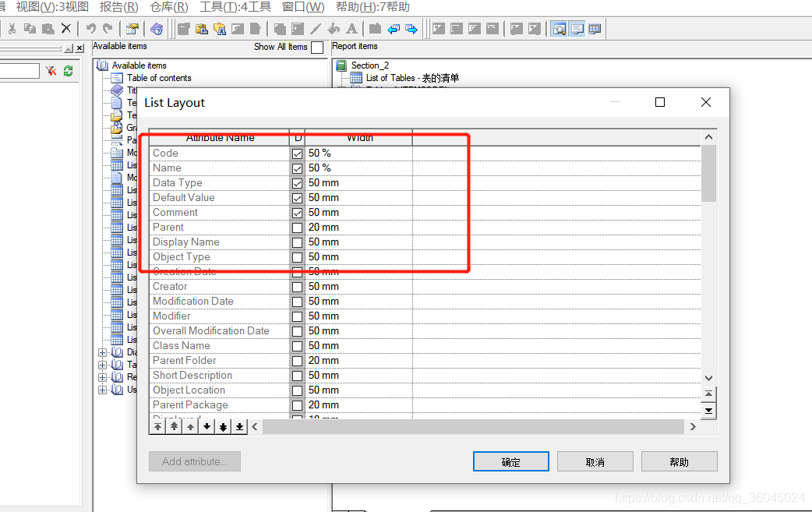Open the 工具(T) menu
The height and width of the screenshot is (512, 812).
click(235, 7)
